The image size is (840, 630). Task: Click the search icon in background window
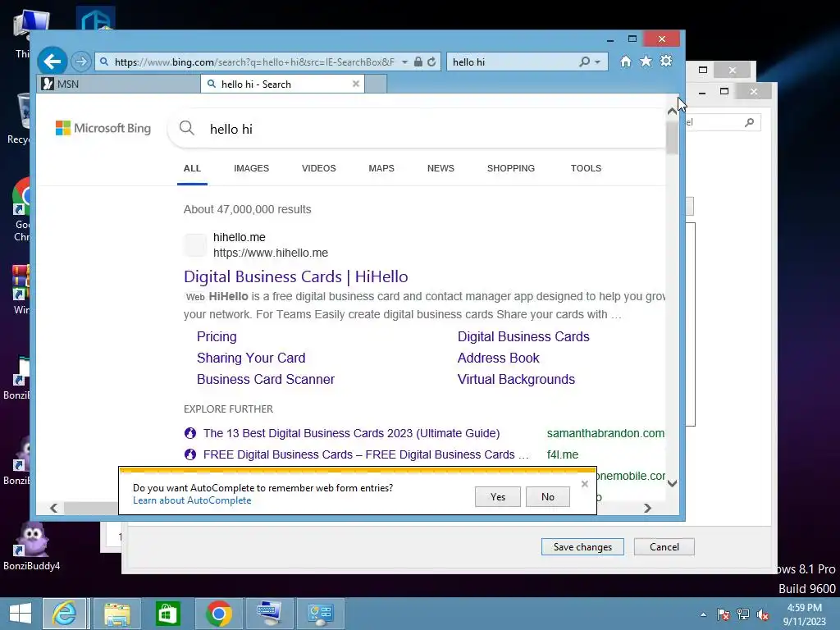(x=750, y=122)
